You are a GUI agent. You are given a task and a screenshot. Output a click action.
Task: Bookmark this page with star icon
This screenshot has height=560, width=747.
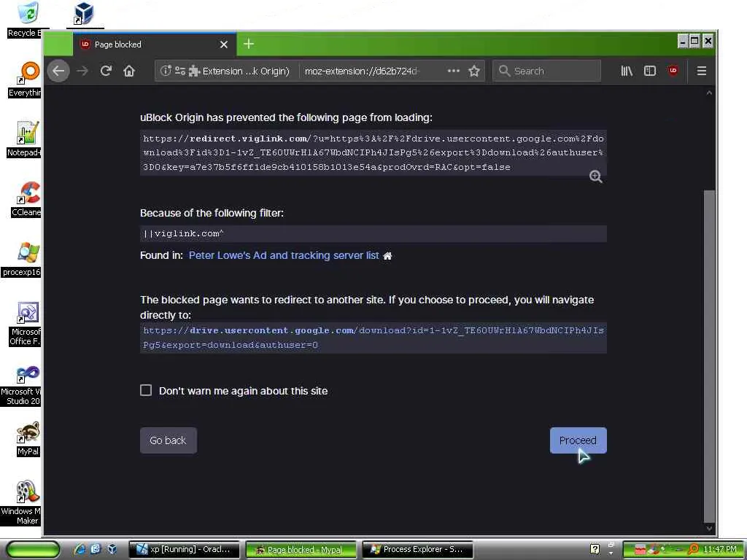coord(474,71)
